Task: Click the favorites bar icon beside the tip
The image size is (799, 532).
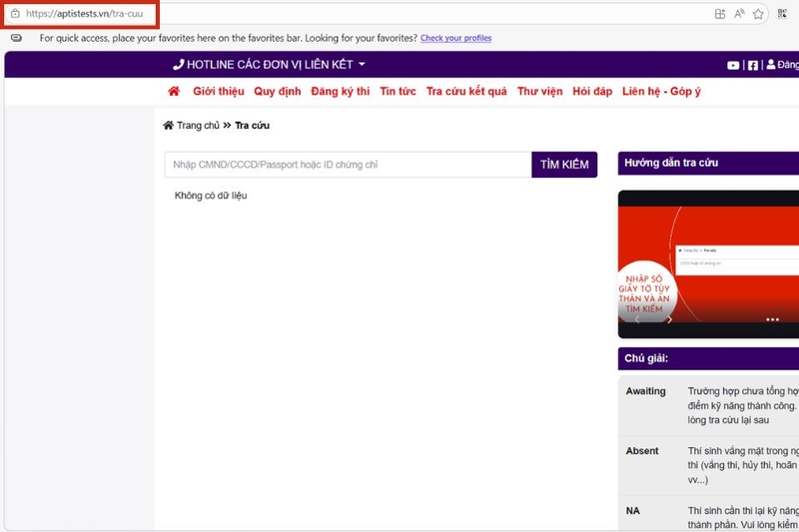Action: coord(16,38)
